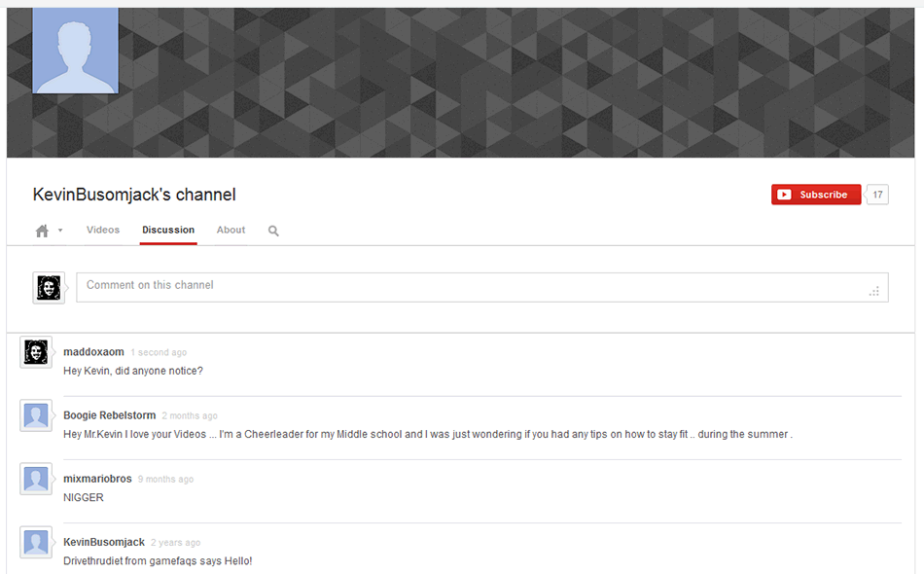Screen dimensions: 924x574
Task: Open the channel search magnifier icon
Action: click(x=273, y=232)
